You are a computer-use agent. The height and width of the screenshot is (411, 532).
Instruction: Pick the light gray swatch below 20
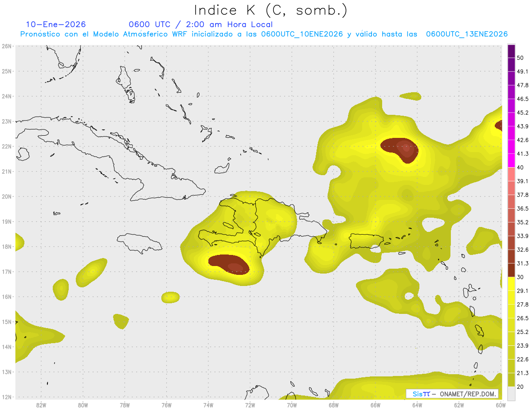511,393
